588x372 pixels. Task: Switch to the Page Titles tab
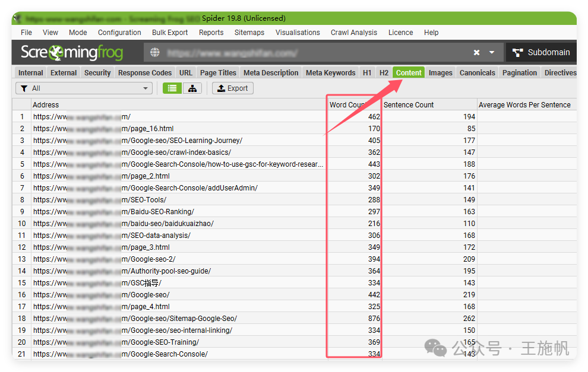(218, 72)
